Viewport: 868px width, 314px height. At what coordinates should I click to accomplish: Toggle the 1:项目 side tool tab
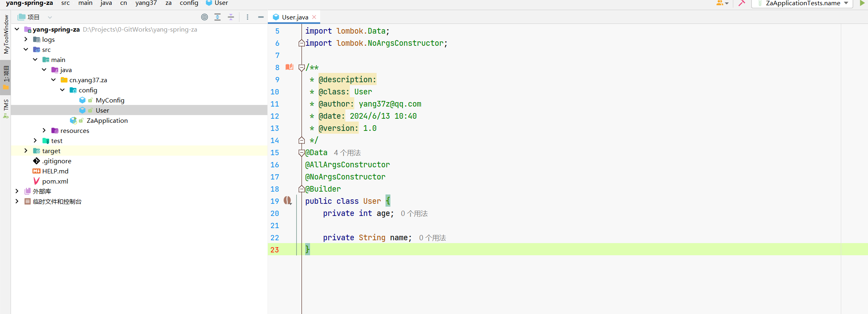pos(6,77)
